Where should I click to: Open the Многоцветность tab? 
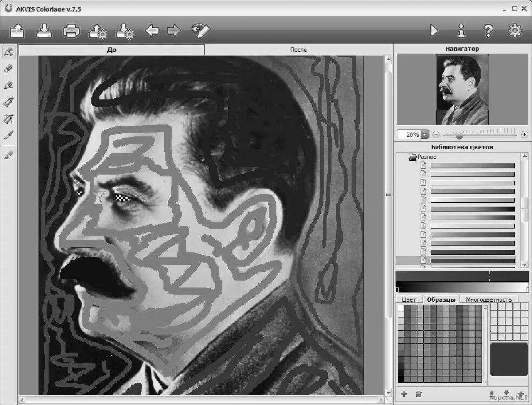point(488,299)
